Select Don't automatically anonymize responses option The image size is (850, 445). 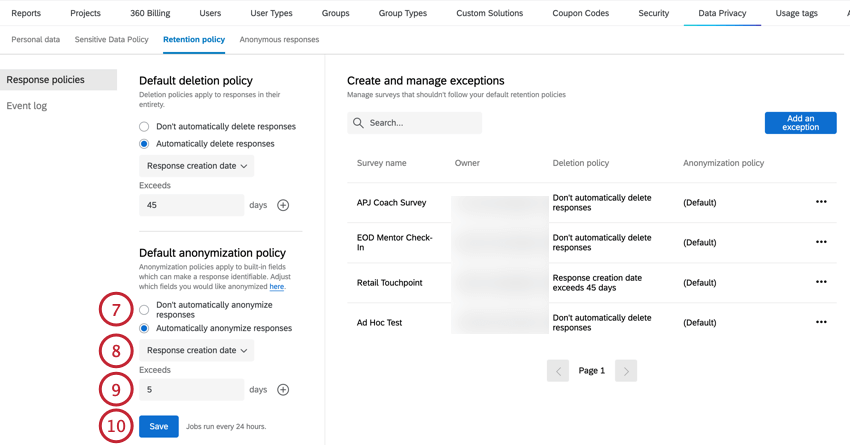pyautogui.click(x=144, y=310)
